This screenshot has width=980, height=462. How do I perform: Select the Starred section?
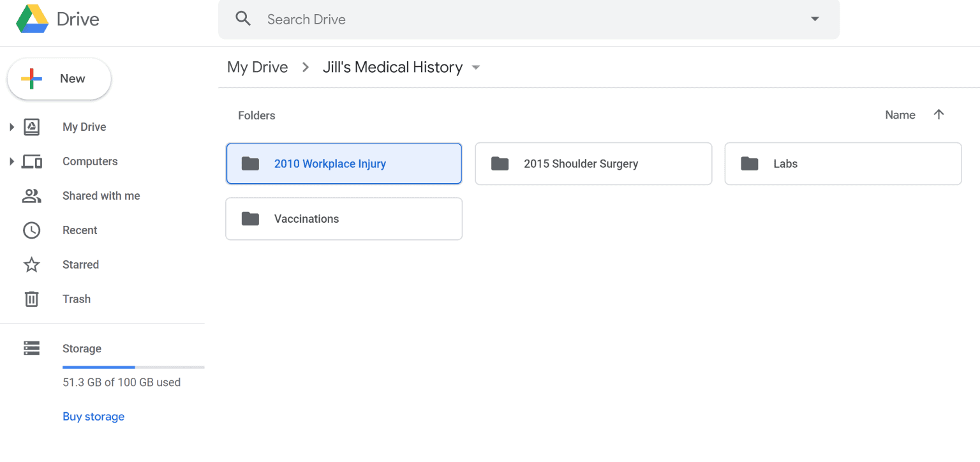(80, 265)
